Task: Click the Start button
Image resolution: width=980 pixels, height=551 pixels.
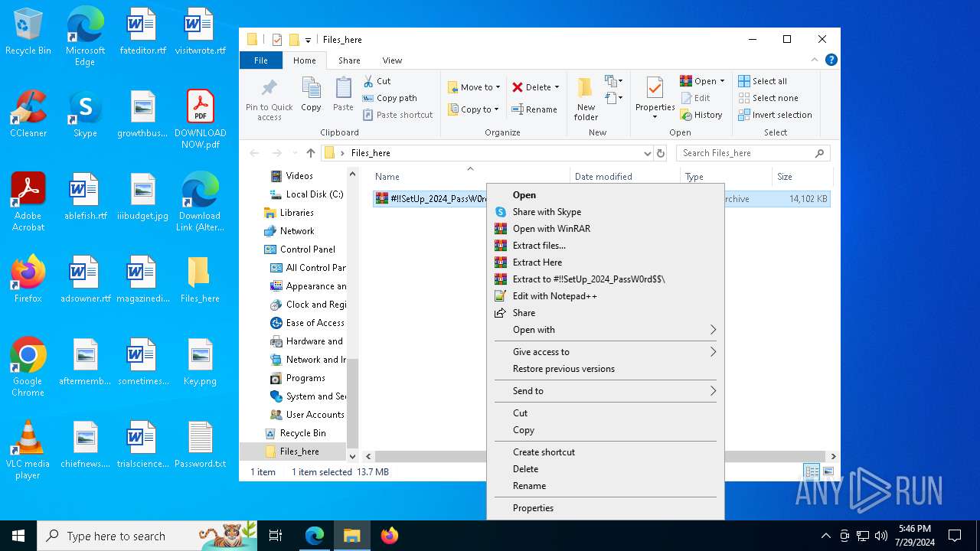Action: point(18,536)
